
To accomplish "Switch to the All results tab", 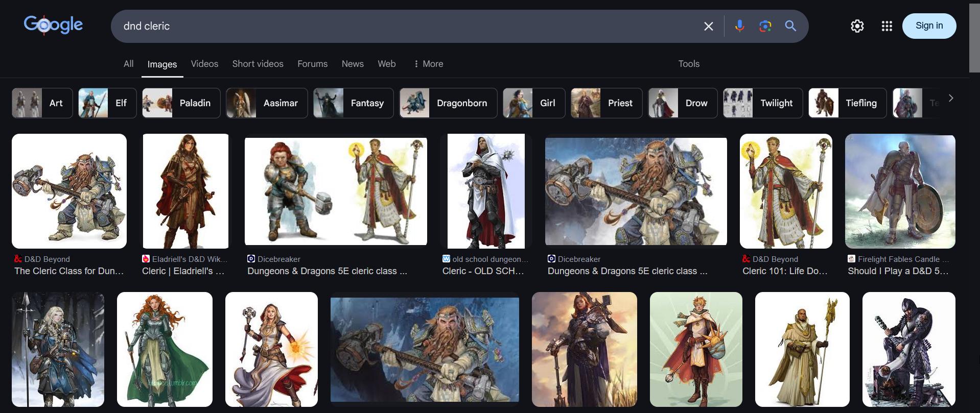I will (128, 64).
